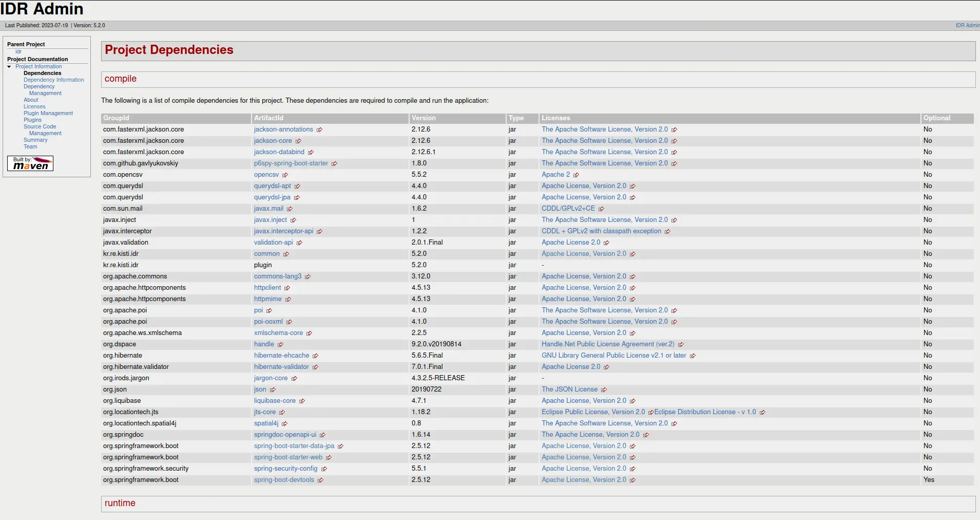Click external link icon after springdoc-openapi-ui

click(x=322, y=435)
